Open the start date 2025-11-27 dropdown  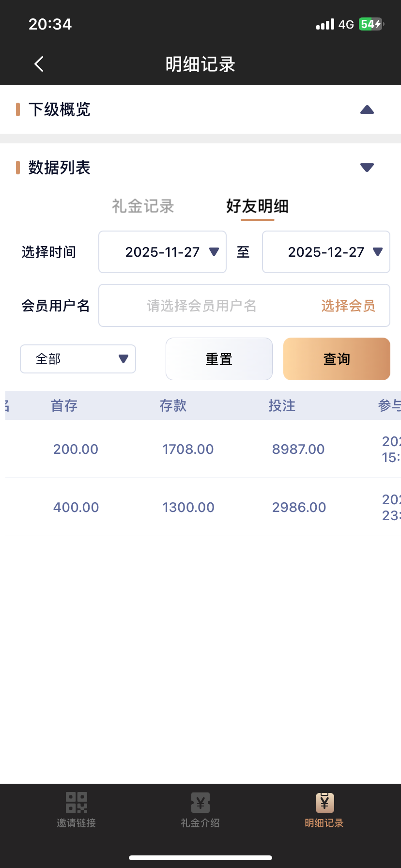162,252
